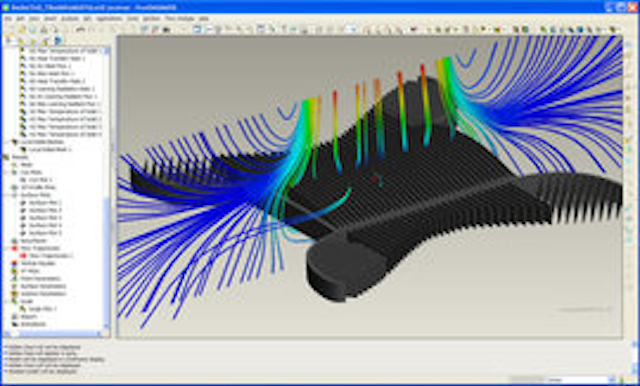
Task: Collapse the Cut Plots tree node
Action: [x=7, y=172]
